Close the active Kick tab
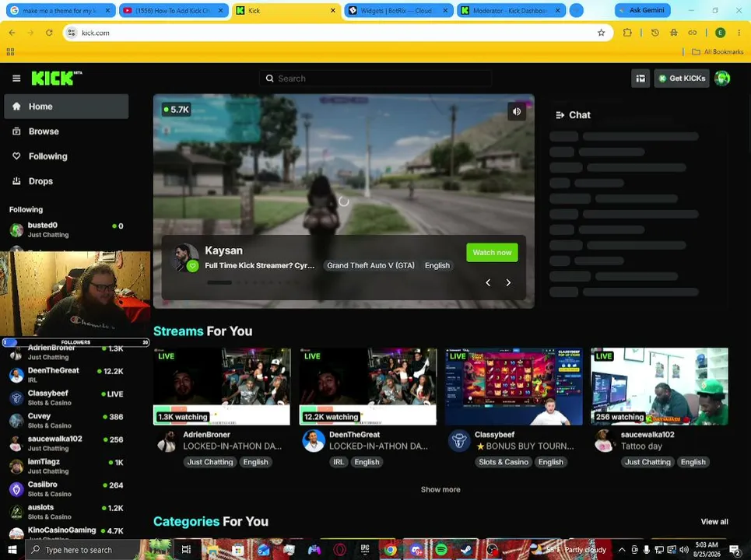751x560 pixels. 333,11
